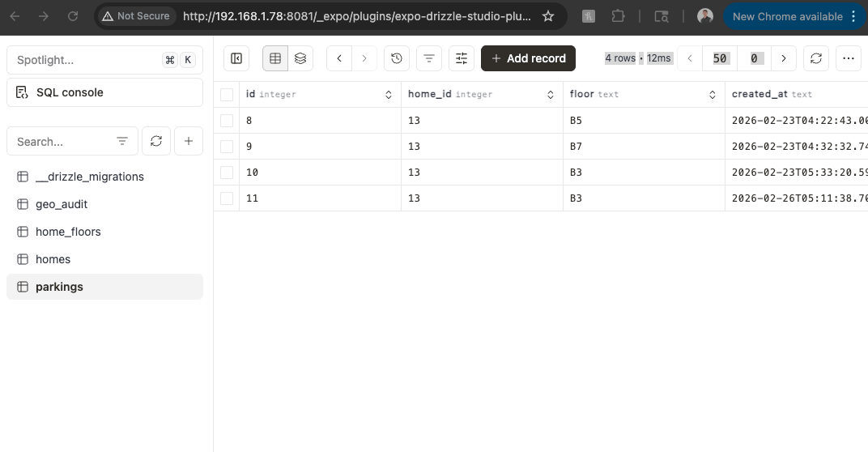
Task: Open the __drizzle_migrations table
Action: (x=104, y=177)
